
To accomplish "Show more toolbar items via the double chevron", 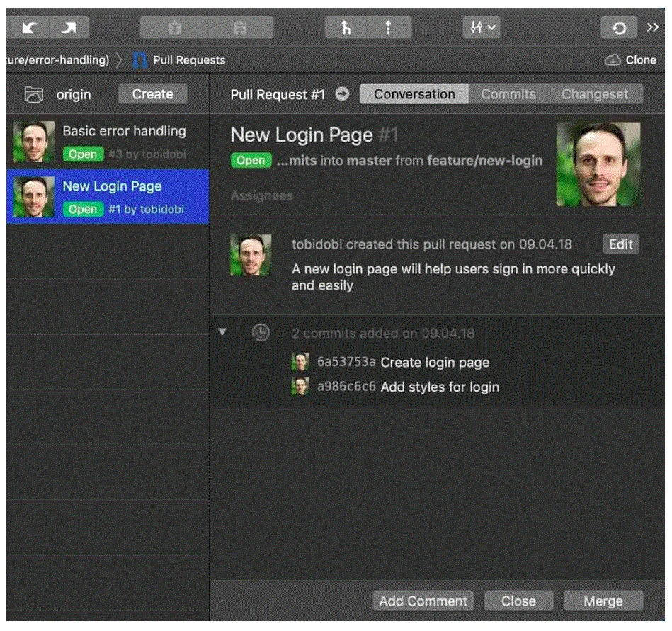I will coord(652,28).
